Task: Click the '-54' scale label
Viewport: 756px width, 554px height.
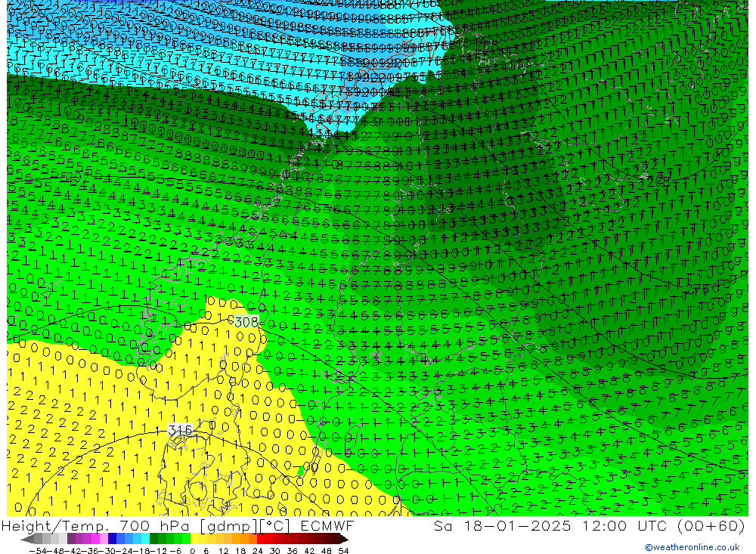Action: click(38, 551)
